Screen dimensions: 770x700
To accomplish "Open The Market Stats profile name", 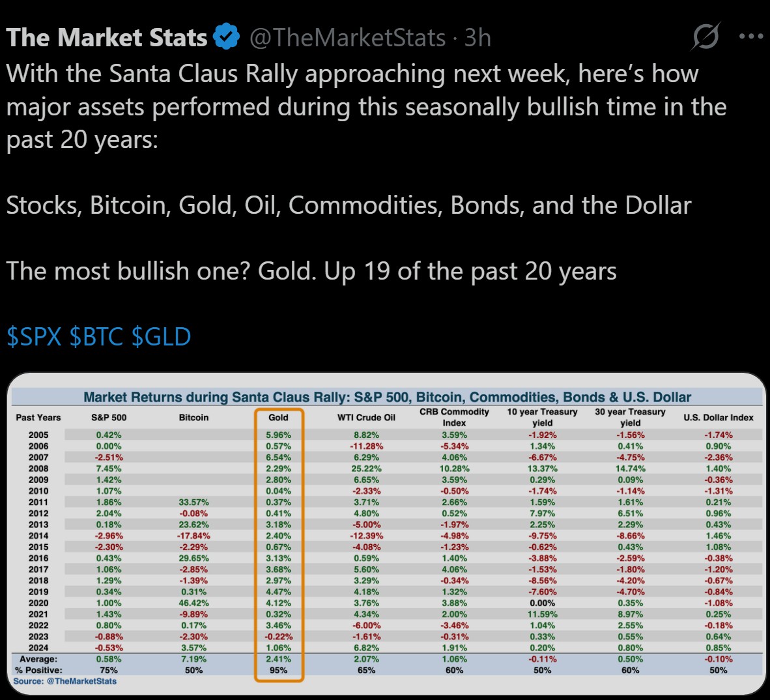I will click(x=106, y=38).
